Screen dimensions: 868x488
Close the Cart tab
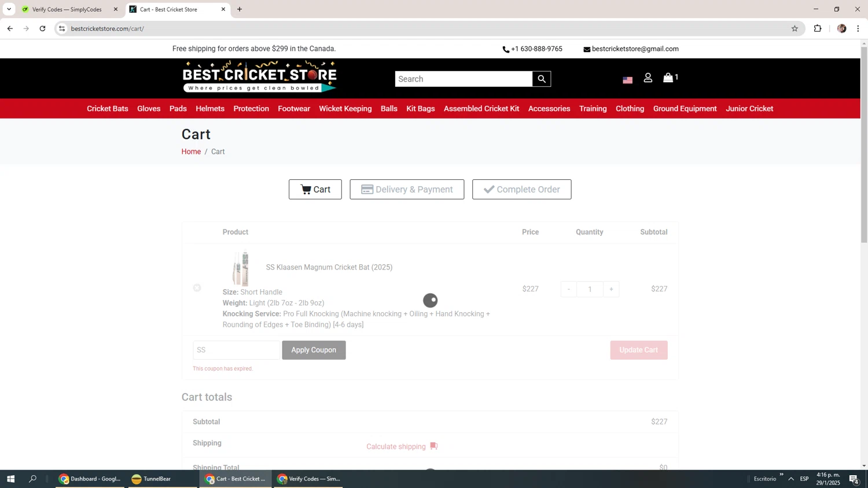223,9
